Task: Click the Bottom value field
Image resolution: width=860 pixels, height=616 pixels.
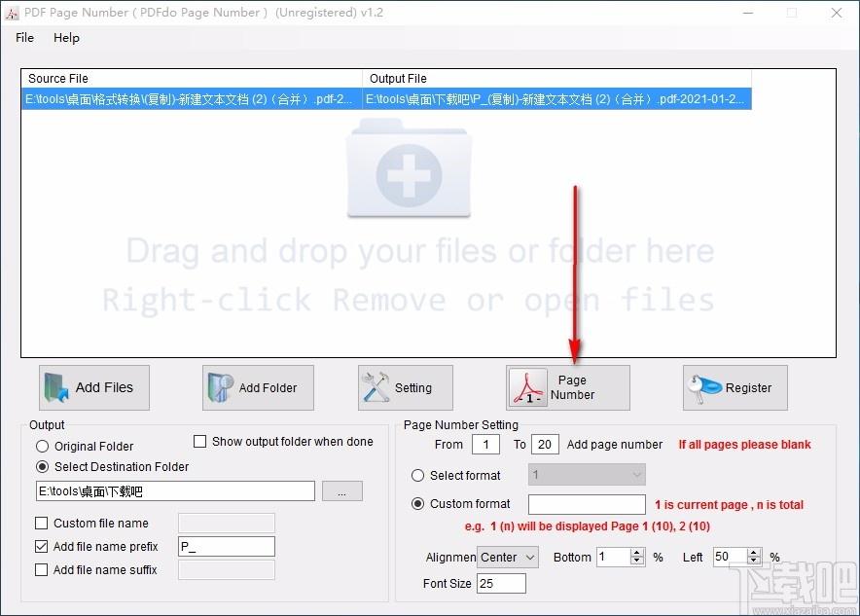Action: [614, 558]
